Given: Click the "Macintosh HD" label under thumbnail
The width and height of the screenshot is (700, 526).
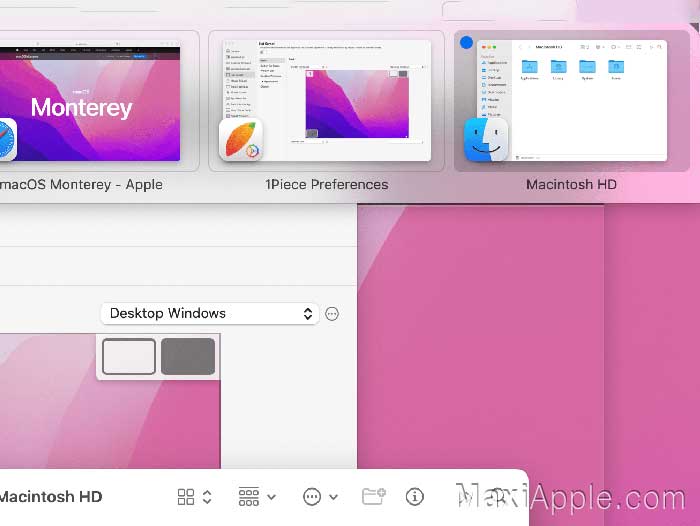Looking at the screenshot, I should pyautogui.click(x=571, y=184).
